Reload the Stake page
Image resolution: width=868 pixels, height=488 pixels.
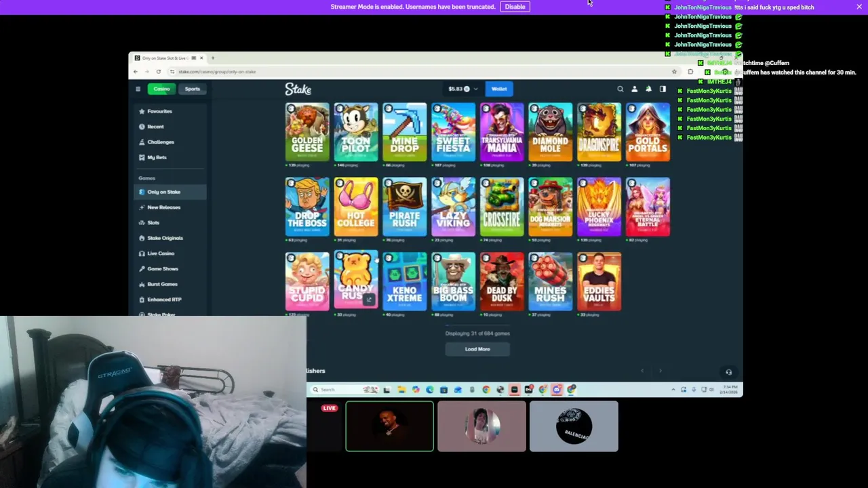[x=159, y=72]
